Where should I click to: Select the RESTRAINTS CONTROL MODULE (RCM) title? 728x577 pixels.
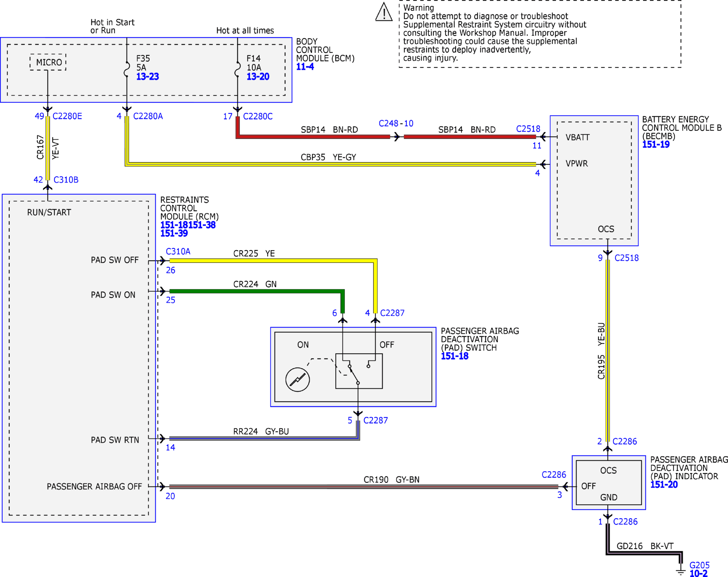pyautogui.click(x=189, y=208)
